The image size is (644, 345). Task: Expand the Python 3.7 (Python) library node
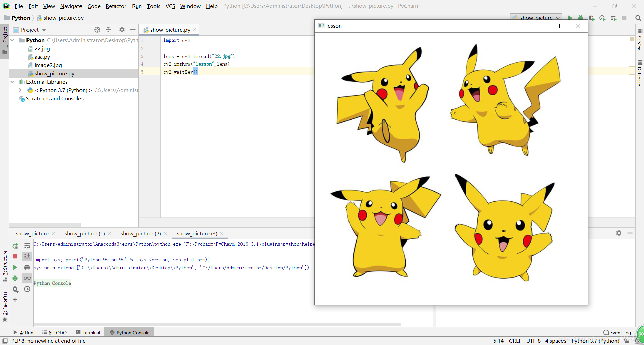(20, 90)
